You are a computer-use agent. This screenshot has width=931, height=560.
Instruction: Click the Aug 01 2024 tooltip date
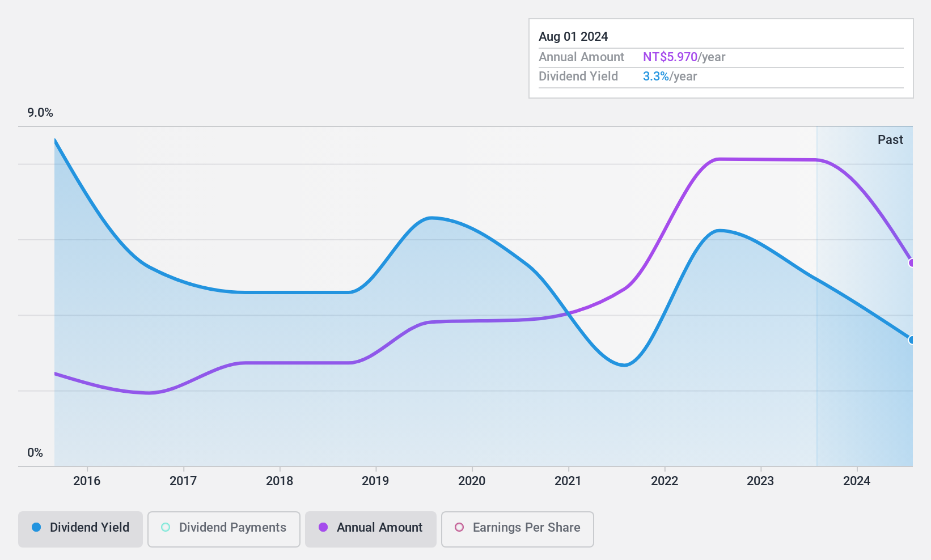click(573, 37)
